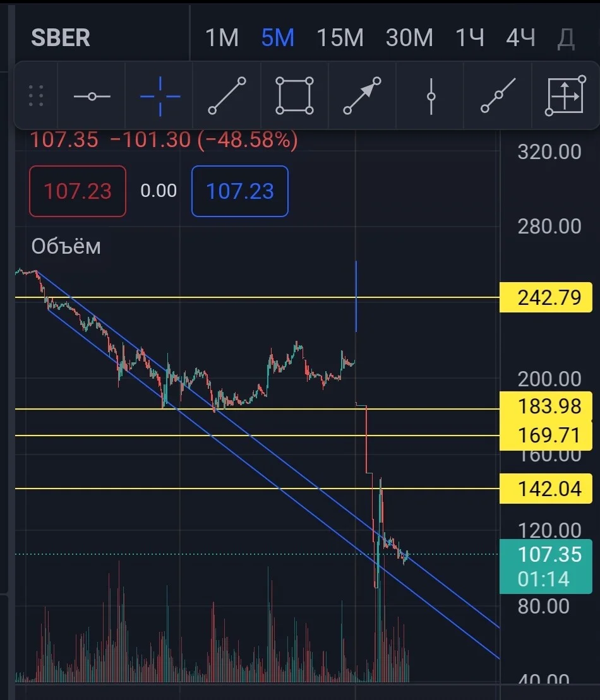Image resolution: width=600 pixels, height=700 pixels.
Task: Select the 169.71 horizontal level label
Action: tap(546, 436)
